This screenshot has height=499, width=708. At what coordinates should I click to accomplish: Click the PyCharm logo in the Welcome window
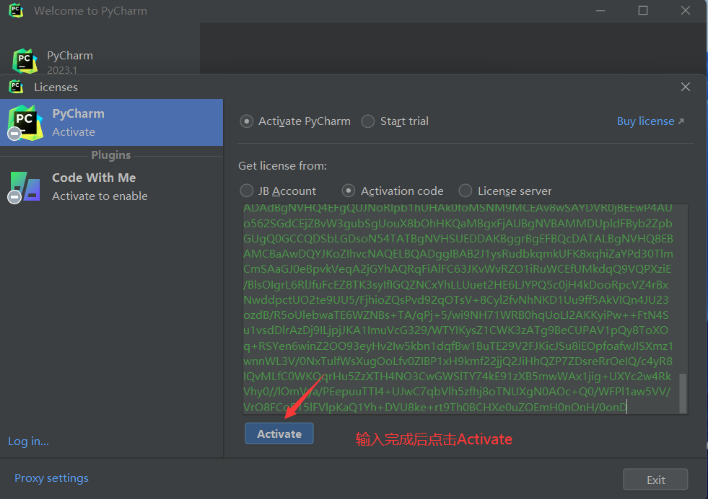coord(25,61)
